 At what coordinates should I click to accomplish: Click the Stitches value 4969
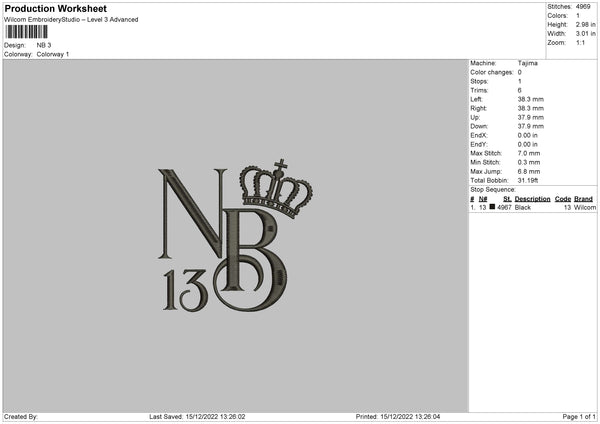pos(583,7)
